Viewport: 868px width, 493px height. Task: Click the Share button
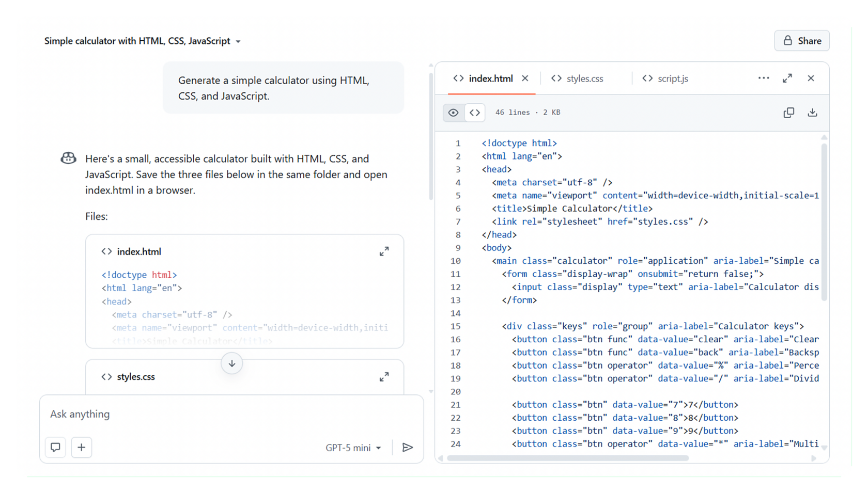tap(802, 41)
